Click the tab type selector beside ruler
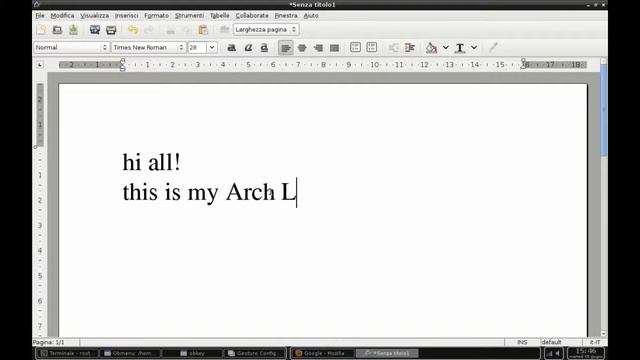640x360 pixels. [x=40, y=65]
